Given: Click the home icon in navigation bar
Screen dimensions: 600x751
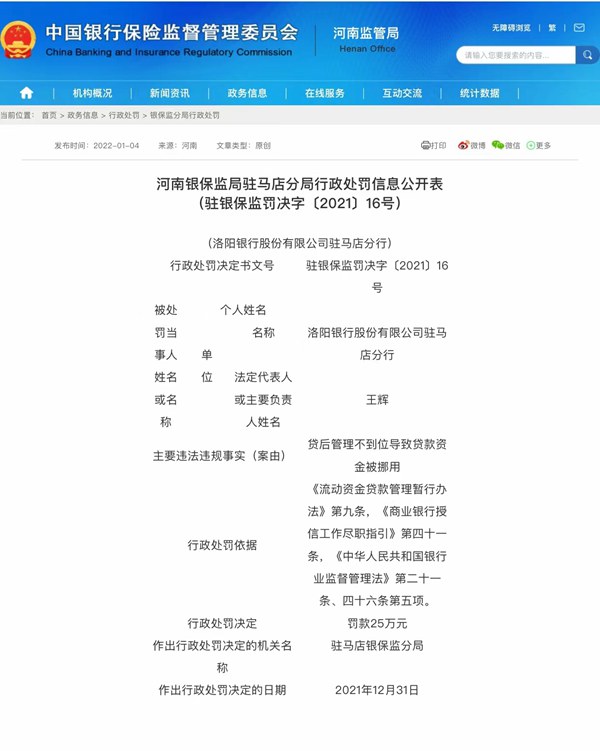Looking at the screenshot, I should [26, 93].
